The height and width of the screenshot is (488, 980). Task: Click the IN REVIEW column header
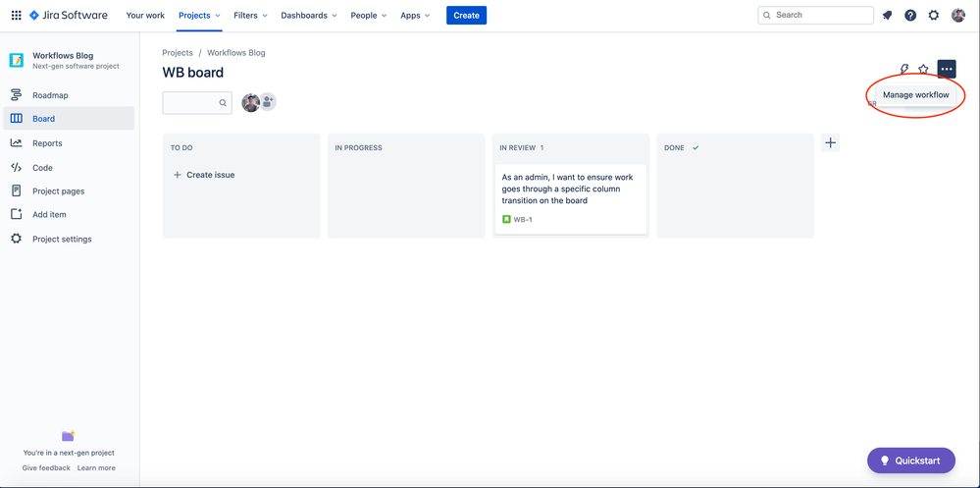[518, 148]
